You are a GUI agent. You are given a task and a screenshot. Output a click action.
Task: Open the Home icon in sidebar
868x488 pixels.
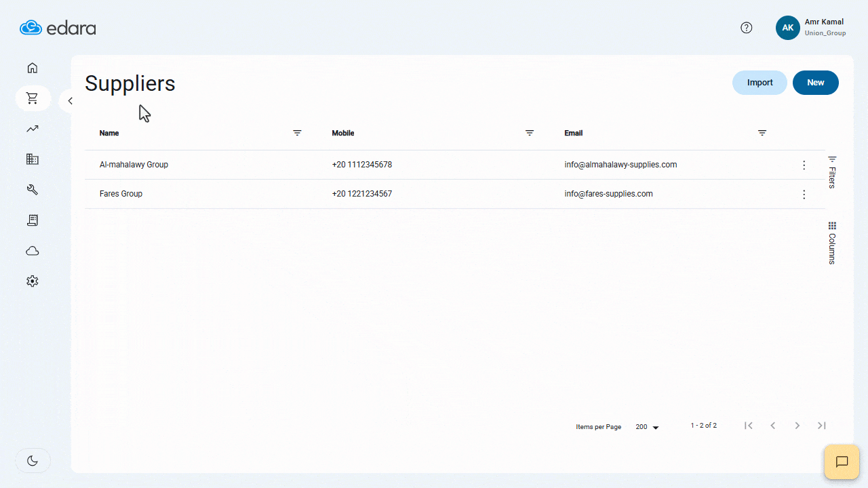pos(32,68)
